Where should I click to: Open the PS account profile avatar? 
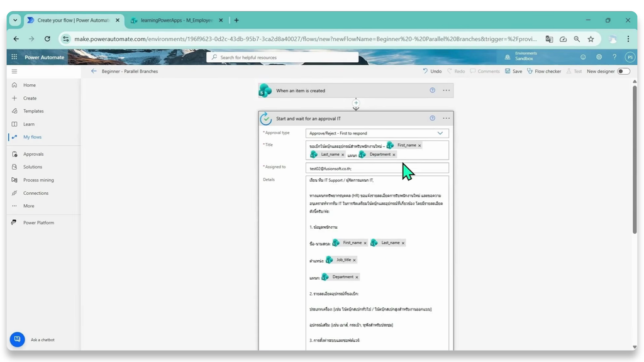coord(630,57)
